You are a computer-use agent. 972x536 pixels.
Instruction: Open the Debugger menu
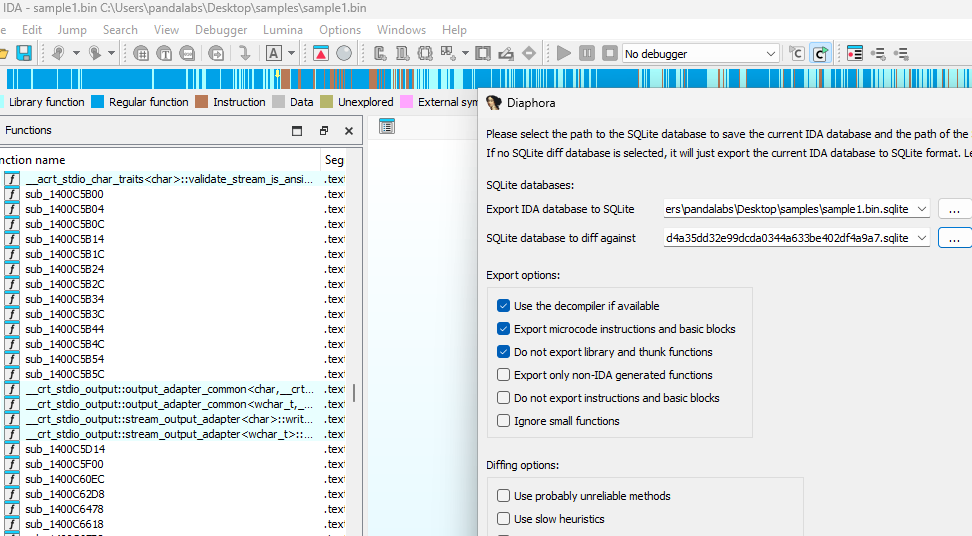[x=221, y=30]
